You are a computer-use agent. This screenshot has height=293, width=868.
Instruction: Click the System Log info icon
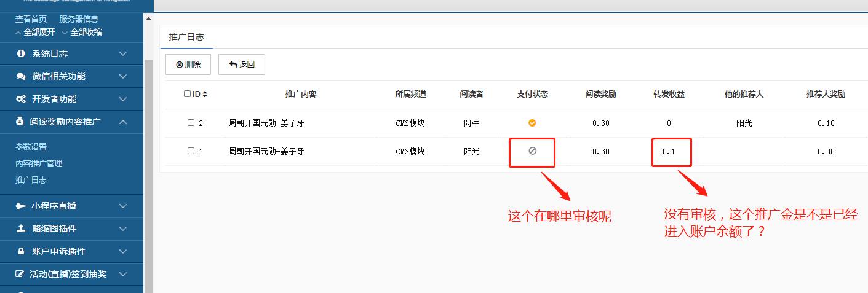point(21,53)
